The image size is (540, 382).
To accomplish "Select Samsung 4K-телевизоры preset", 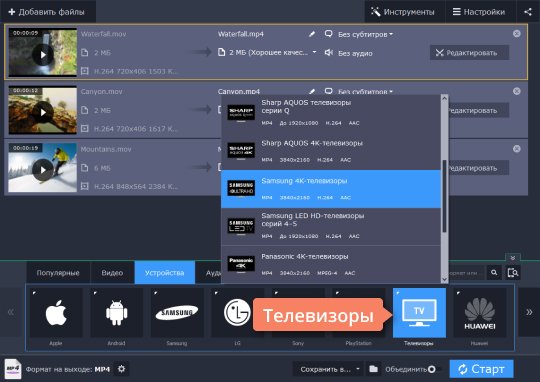I will [331, 189].
